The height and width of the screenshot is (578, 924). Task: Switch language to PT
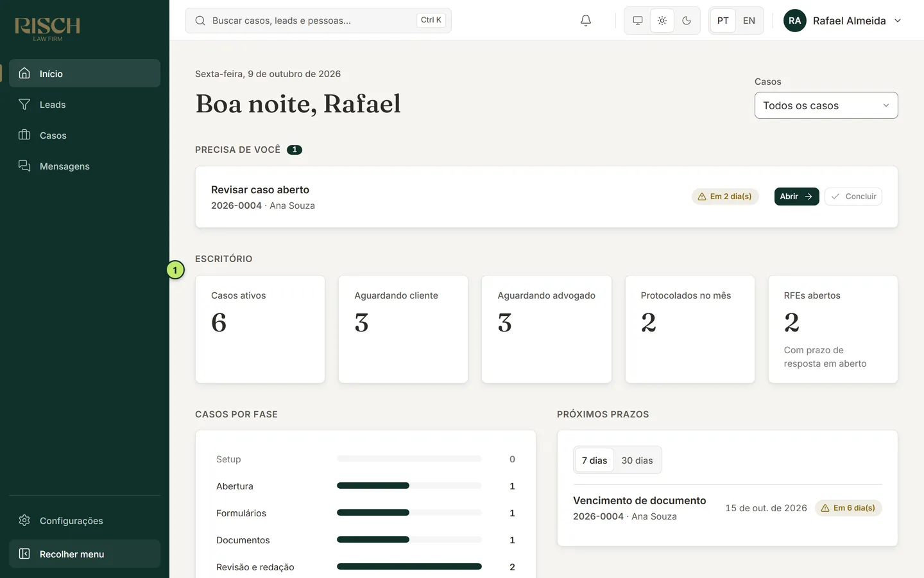point(723,21)
